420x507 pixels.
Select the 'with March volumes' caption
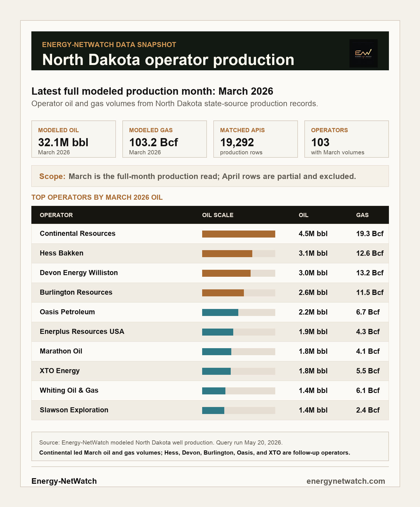[338, 152]
